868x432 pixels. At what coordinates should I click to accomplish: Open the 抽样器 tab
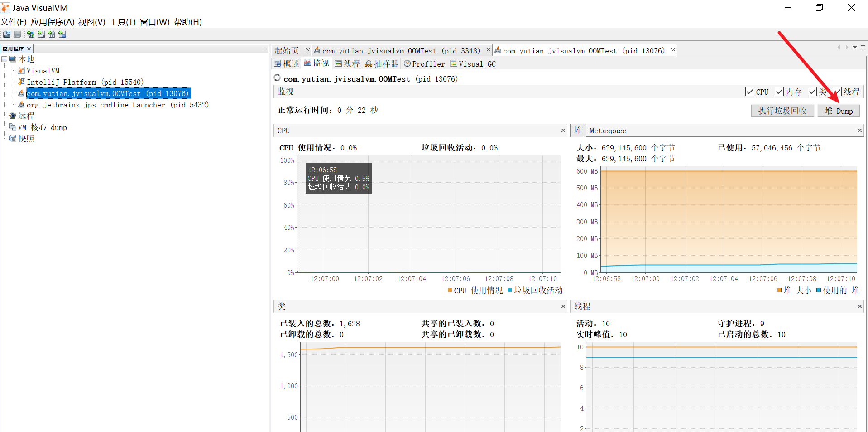tap(382, 64)
